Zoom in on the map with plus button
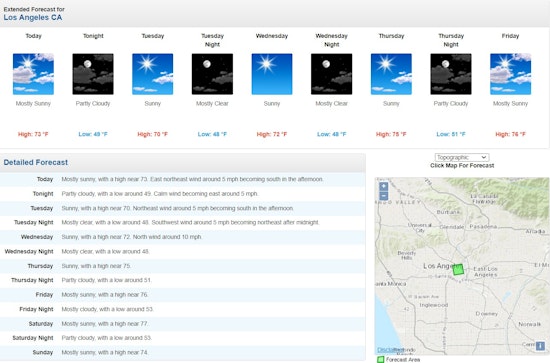 coord(383,186)
